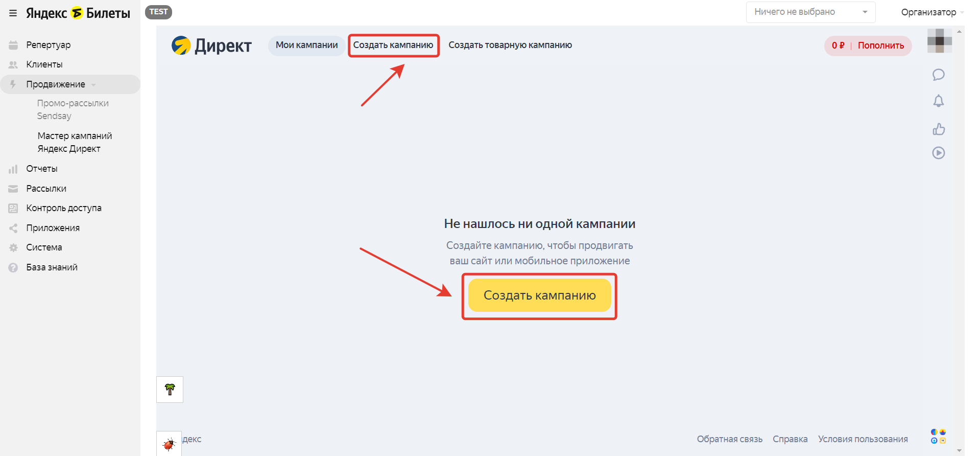Open Приложения section
The image size is (980, 456).
click(53, 228)
